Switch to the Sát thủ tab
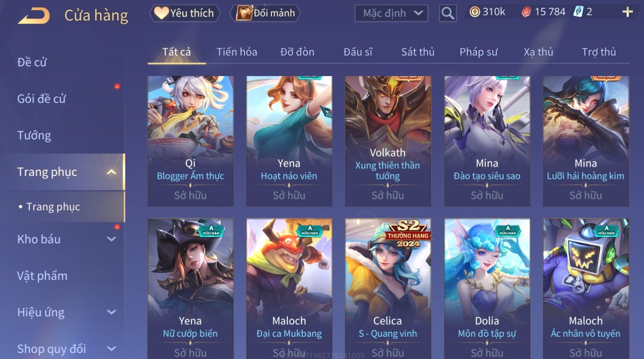 [x=418, y=52]
